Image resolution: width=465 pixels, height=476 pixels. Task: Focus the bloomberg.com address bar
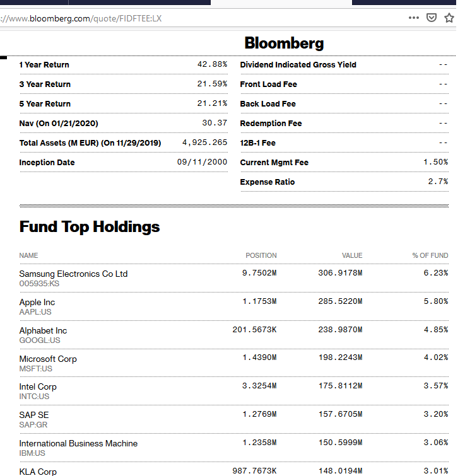(189, 18)
